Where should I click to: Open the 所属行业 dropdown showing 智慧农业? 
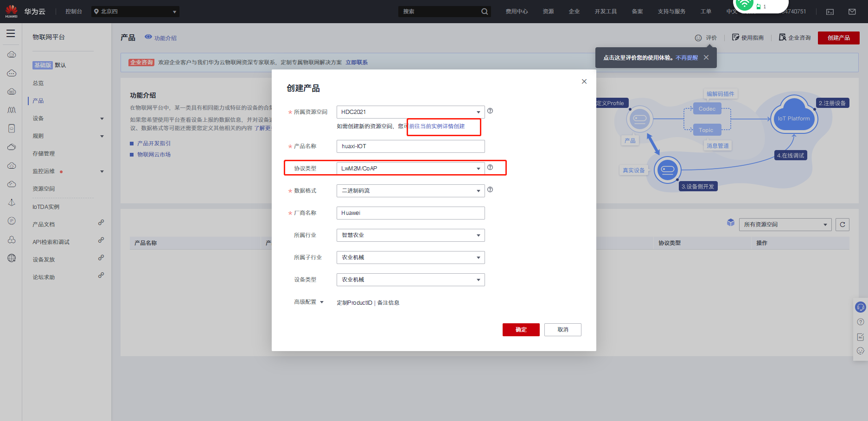click(x=410, y=235)
